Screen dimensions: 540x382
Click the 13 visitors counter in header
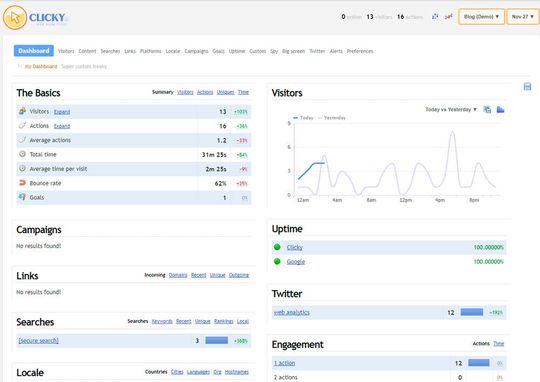pyautogui.click(x=379, y=17)
